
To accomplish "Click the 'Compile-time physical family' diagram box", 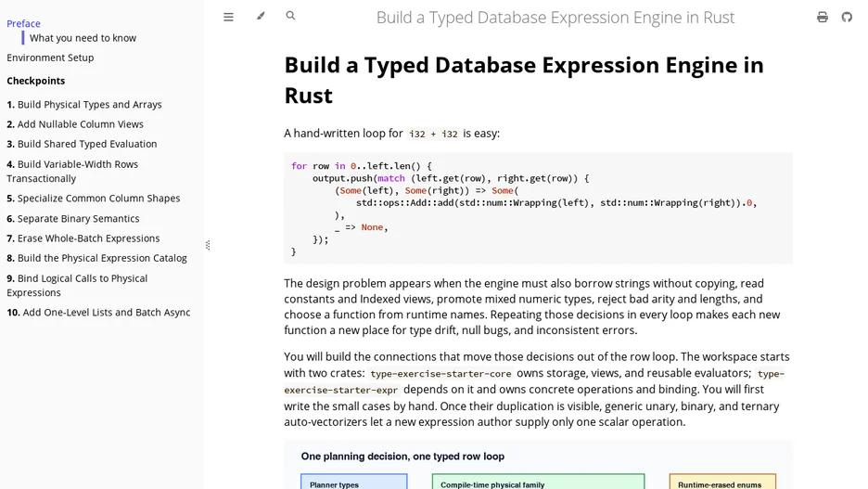I will tap(538, 482).
